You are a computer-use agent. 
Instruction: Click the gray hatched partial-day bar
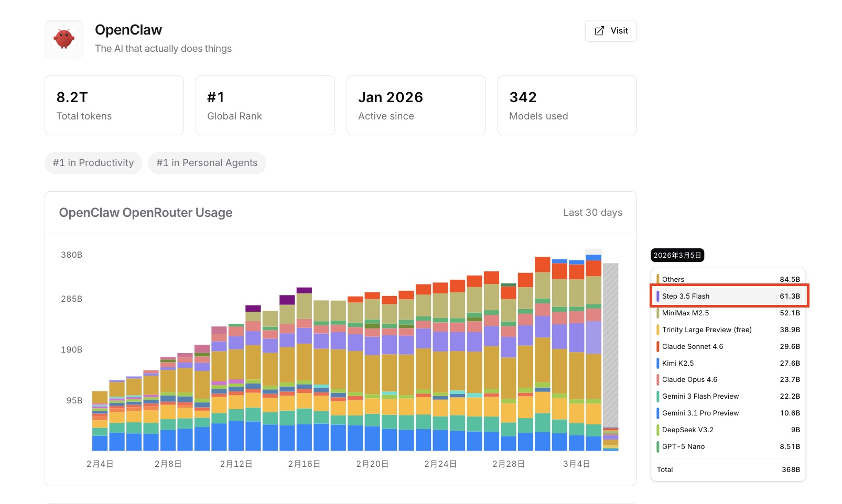pos(610,346)
